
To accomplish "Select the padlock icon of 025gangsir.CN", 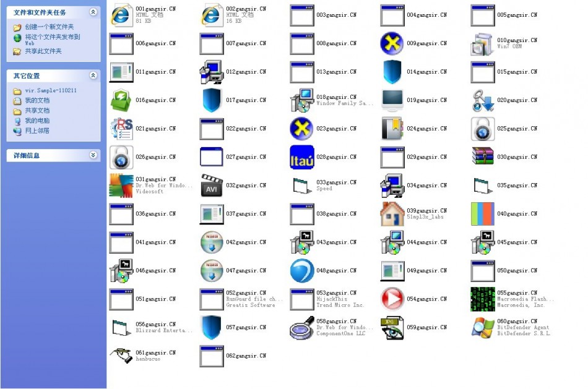I will (483, 129).
